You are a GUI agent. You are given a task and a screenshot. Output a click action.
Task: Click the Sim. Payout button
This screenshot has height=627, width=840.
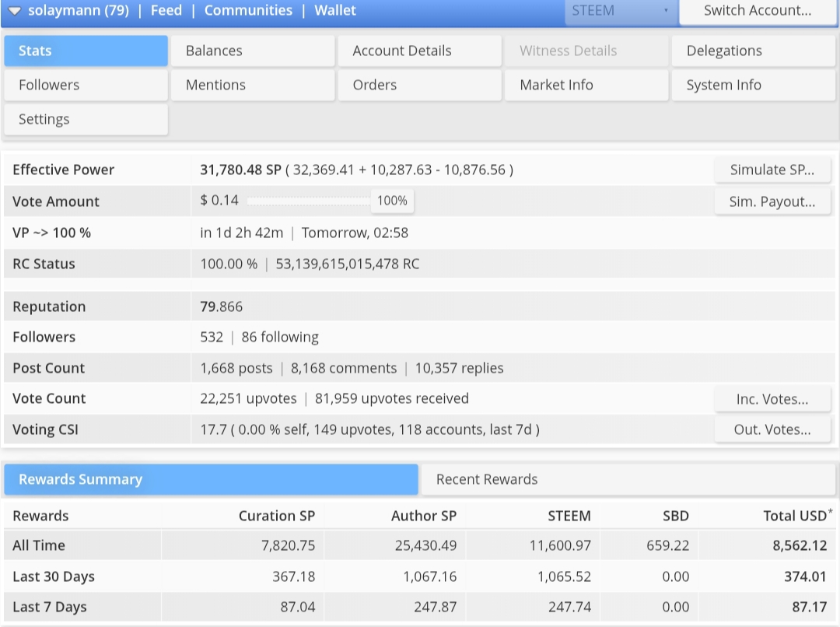click(x=772, y=201)
